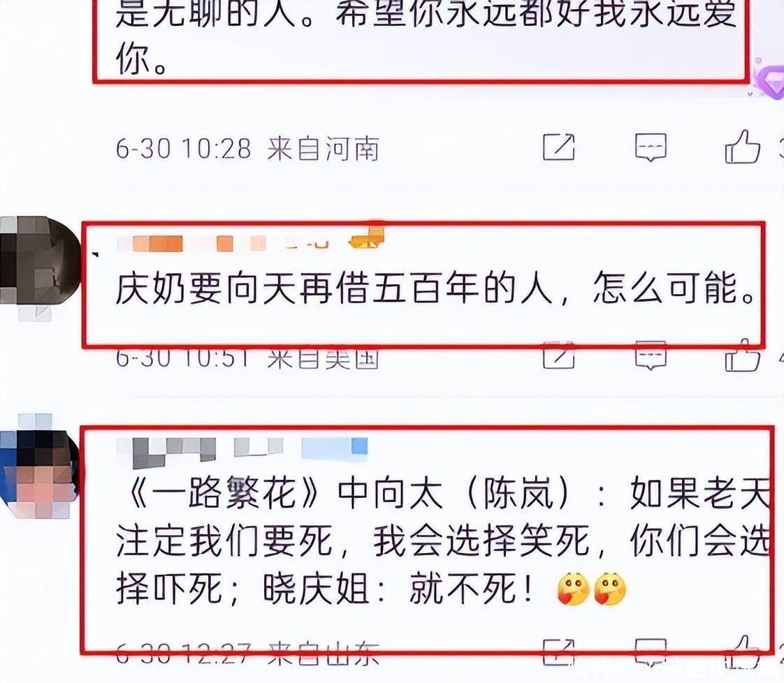This screenshot has height=683, width=784.
Task: Click the repost icon on the 10:51 comment
Action: (558, 355)
